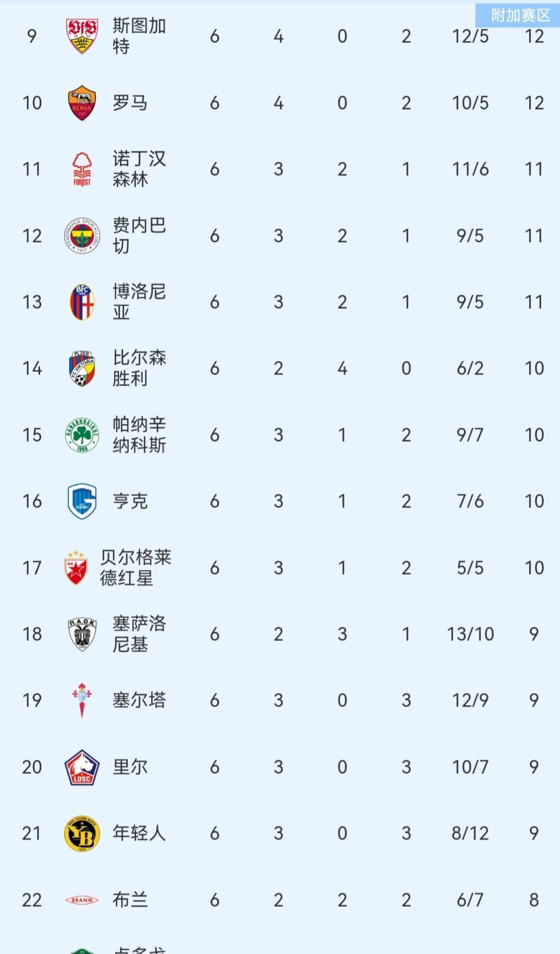
Task: Tap the 附加赛区 label
Action: pos(520,15)
